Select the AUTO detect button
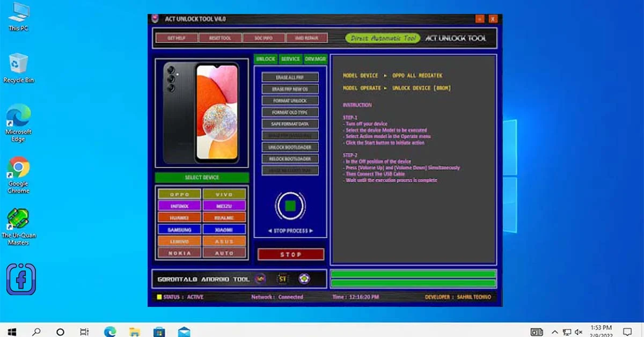The width and height of the screenshot is (644, 337). pyautogui.click(x=224, y=253)
